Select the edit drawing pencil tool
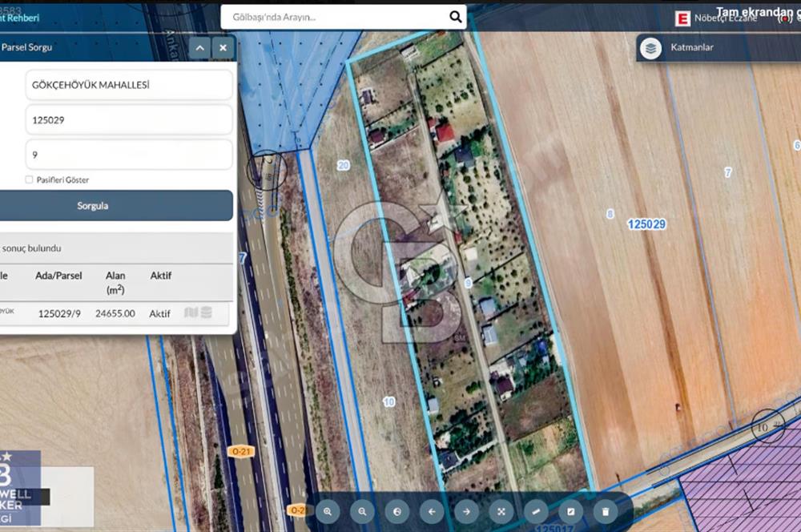The width and height of the screenshot is (801, 532). point(570,511)
